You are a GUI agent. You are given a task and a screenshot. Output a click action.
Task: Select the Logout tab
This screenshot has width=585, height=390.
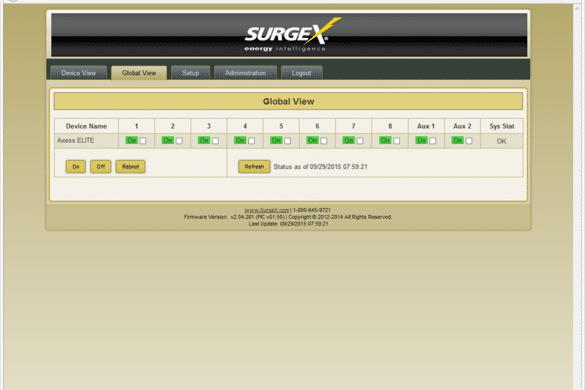(301, 73)
